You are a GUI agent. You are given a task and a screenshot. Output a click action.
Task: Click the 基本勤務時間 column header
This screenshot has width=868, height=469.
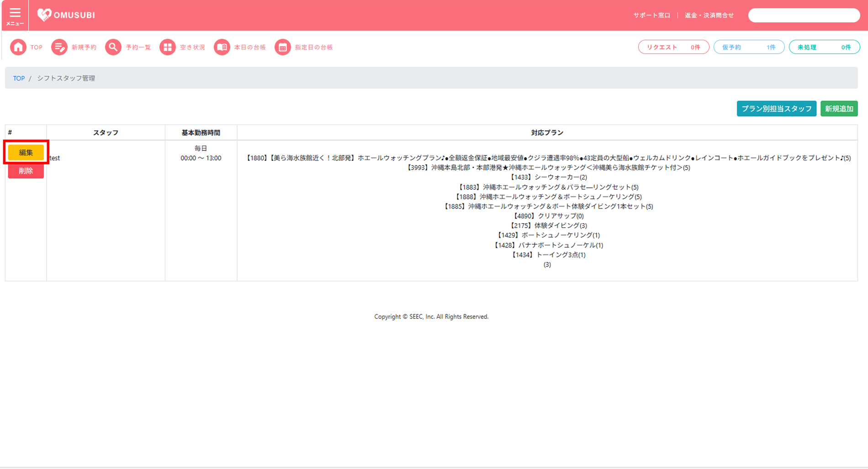click(x=201, y=133)
